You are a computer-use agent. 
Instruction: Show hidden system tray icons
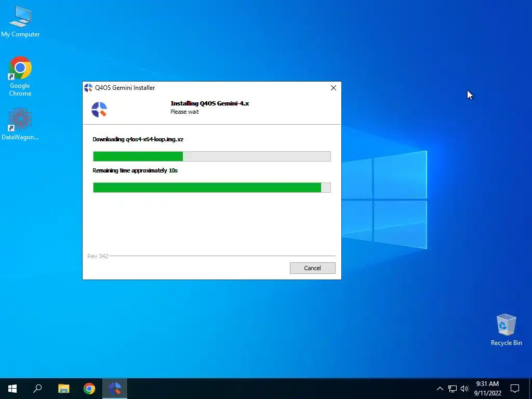pyautogui.click(x=440, y=389)
